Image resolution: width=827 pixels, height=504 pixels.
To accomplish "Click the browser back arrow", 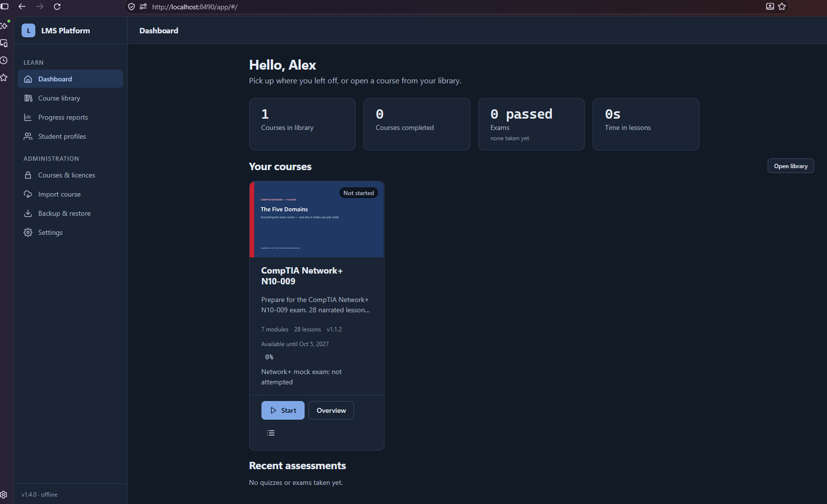I will [22, 6].
